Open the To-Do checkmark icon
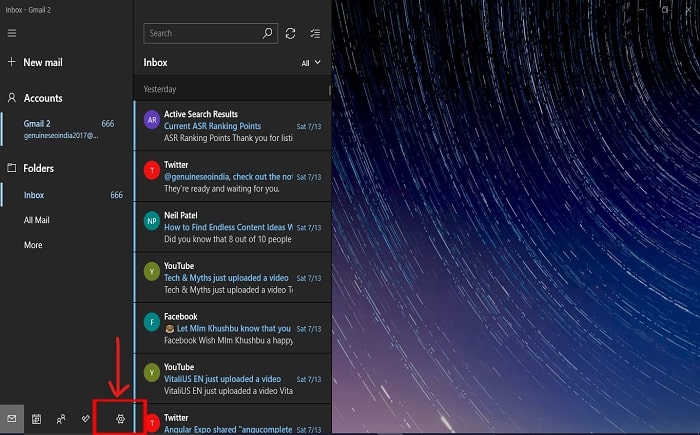 [x=86, y=418]
